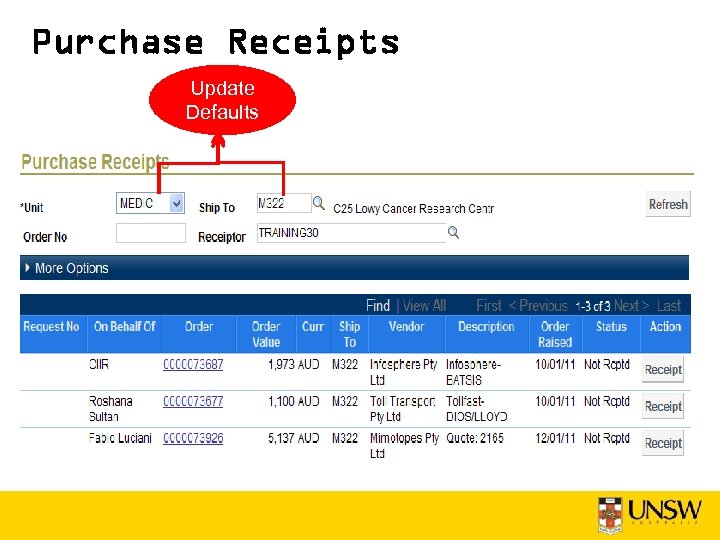Sort by Order Value column header

click(x=266, y=334)
